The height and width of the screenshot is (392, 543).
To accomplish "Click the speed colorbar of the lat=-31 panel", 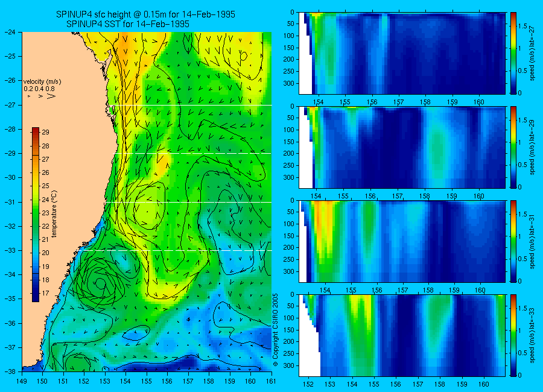I will point(513,241).
